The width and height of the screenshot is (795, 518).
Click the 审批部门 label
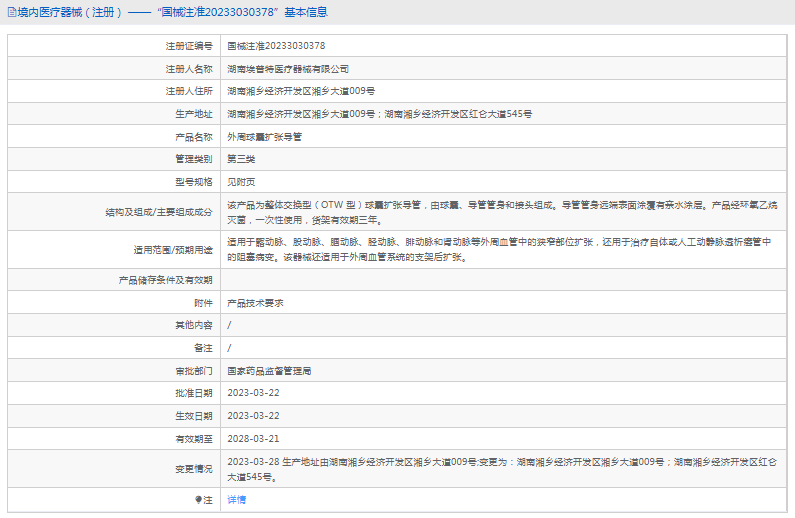click(194, 371)
